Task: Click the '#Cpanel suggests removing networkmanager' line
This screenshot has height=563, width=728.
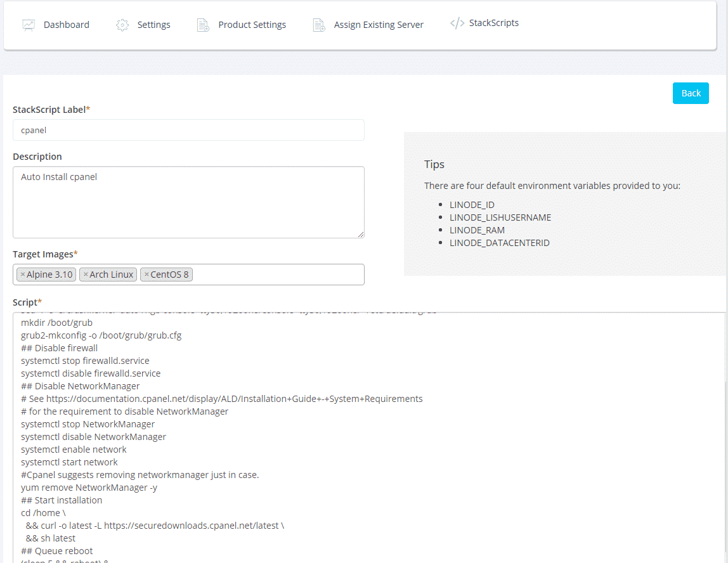Action: point(140,475)
